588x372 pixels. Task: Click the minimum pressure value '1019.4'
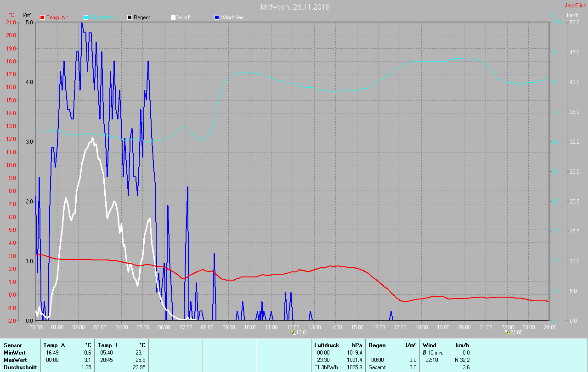pyautogui.click(x=354, y=353)
